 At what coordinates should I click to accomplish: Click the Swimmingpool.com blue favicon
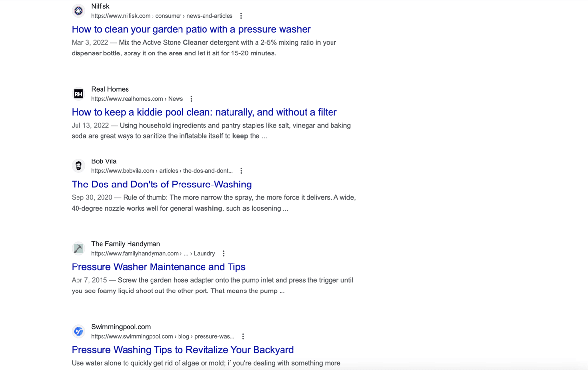pos(78,331)
